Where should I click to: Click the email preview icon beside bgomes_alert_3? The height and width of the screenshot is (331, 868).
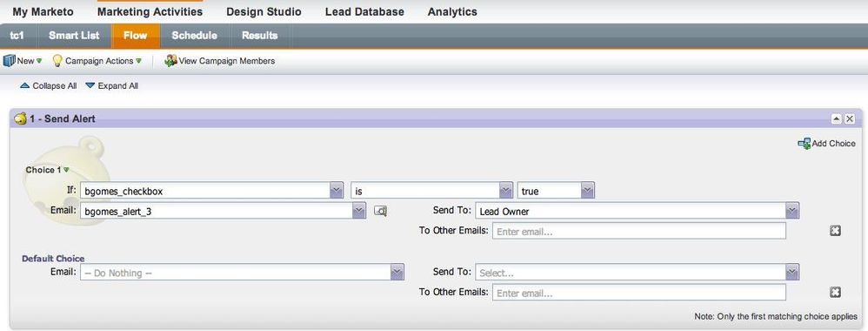[380, 211]
